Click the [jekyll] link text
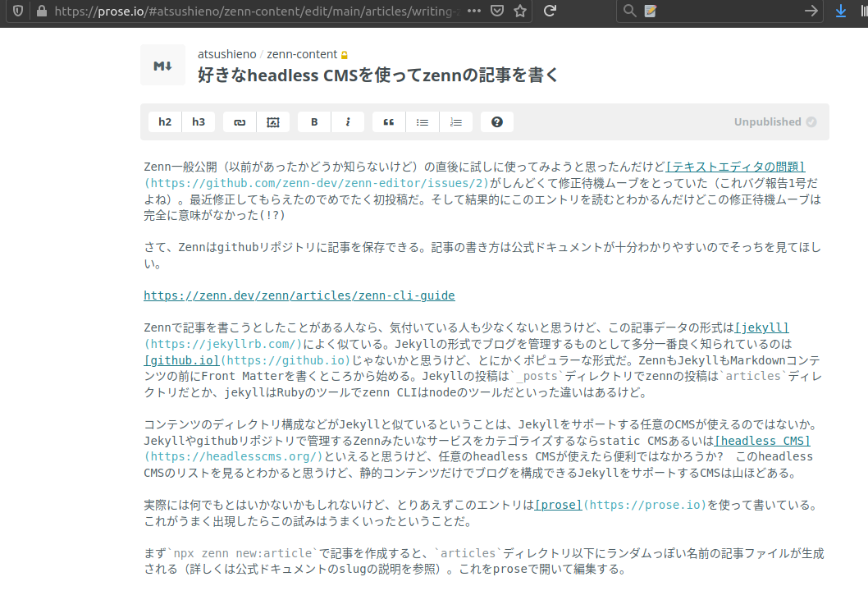Viewport: 868px width, 609px height. (761, 327)
